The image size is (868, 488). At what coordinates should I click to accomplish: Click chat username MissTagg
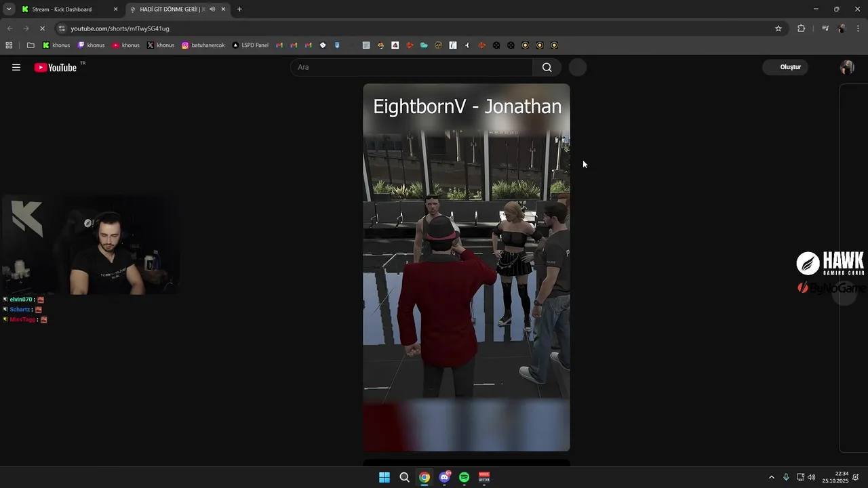coord(22,319)
